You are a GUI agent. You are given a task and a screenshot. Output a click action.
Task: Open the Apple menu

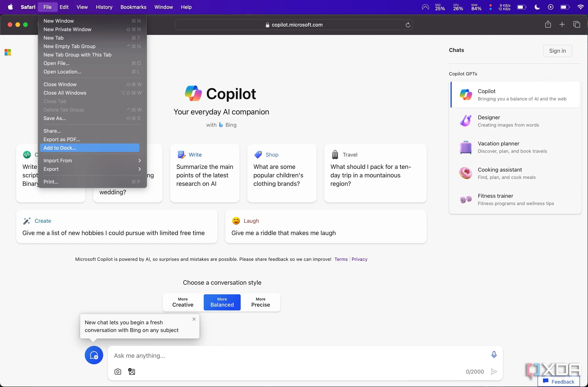[10, 7]
